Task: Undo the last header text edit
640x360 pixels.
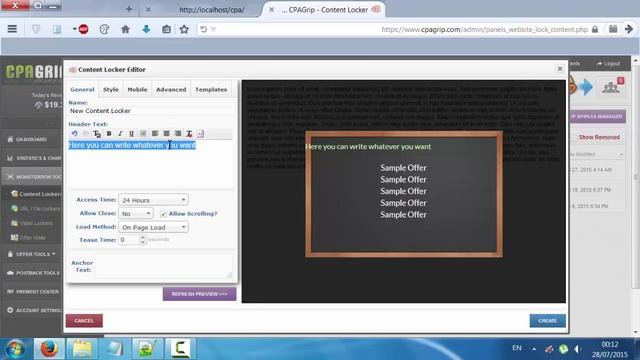Action: [x=75, y=133]
